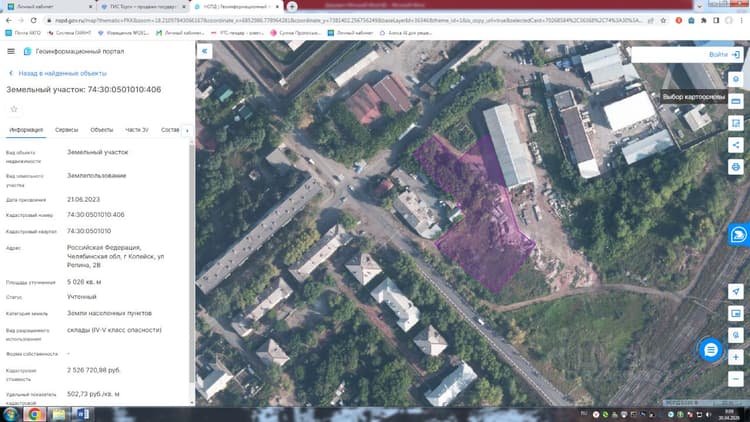This screenshot has height=422, width=750.
Task: Zoom out the map with minus button
Action: pos(736,379)
